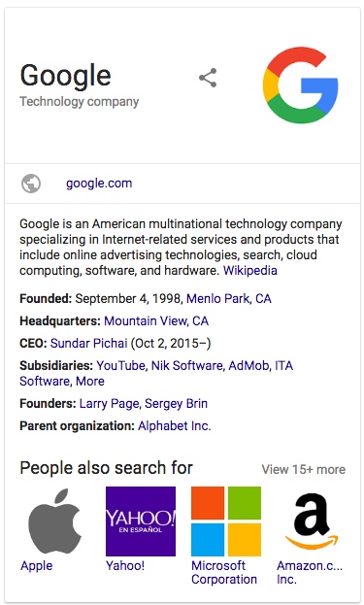
Task: Click the globe icon next to google.com
Action: point(31,184)
